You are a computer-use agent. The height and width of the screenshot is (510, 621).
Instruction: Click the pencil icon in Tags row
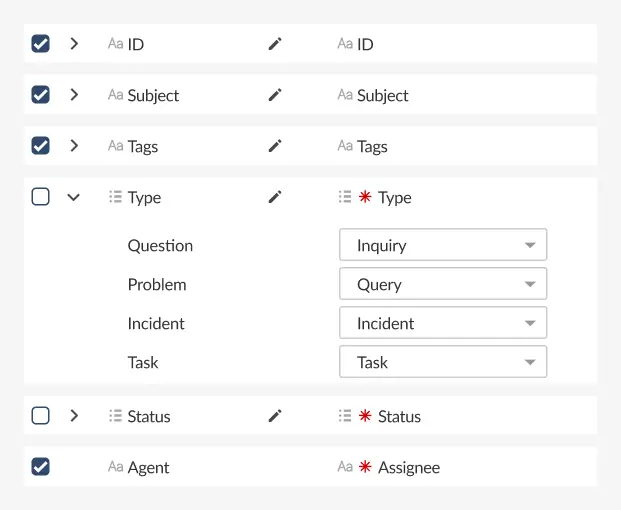point(275,146)
